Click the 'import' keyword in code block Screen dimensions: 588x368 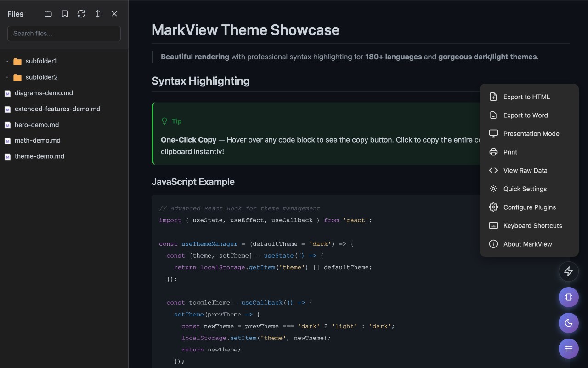[x=170, y=220]
